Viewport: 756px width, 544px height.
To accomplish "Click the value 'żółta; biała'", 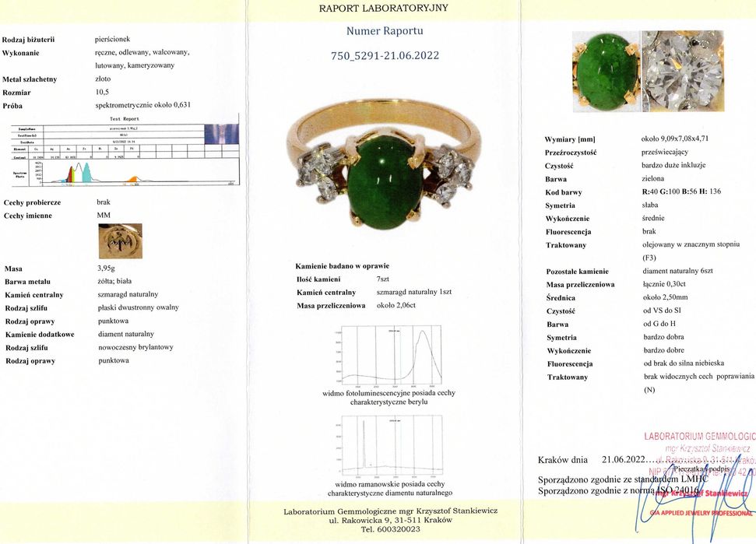I will pyautogui.click(x=114, y=281).
